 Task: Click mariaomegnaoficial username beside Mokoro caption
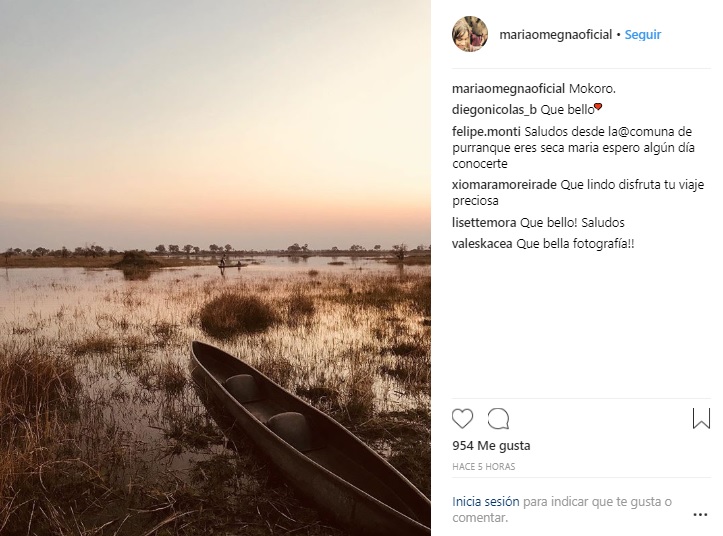coord(508,88)
